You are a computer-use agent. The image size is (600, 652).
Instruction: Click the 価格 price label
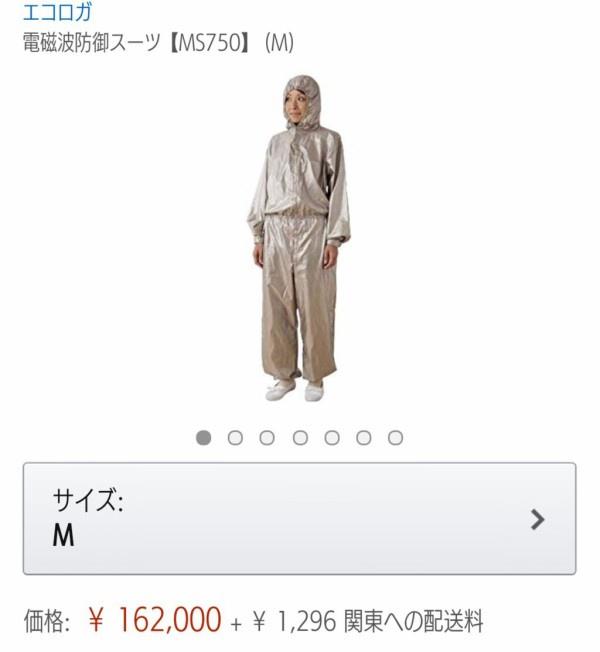click(46, 622)
